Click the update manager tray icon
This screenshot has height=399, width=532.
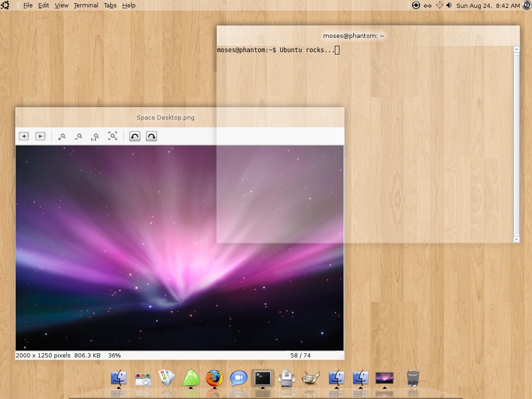click(x=416, y=5)
